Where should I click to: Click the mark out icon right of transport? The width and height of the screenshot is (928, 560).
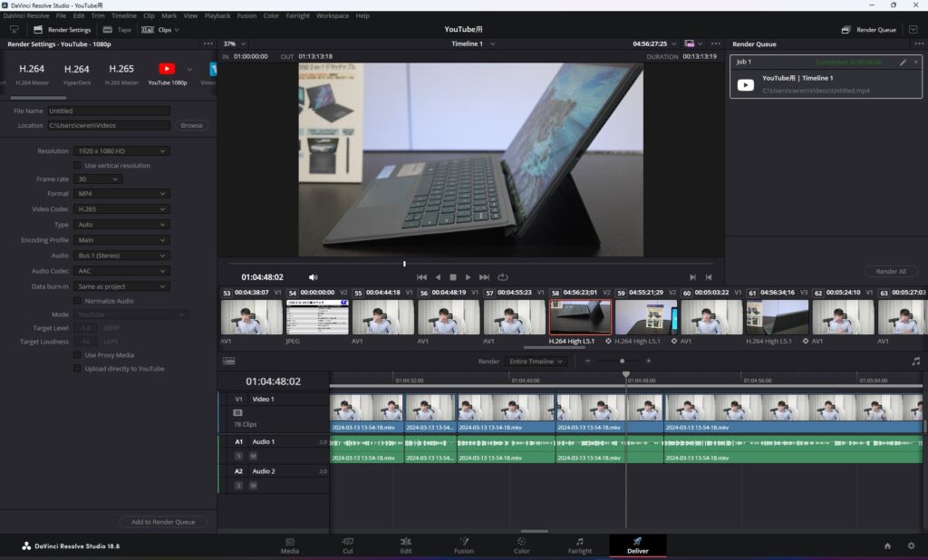(x=709, y=277)
